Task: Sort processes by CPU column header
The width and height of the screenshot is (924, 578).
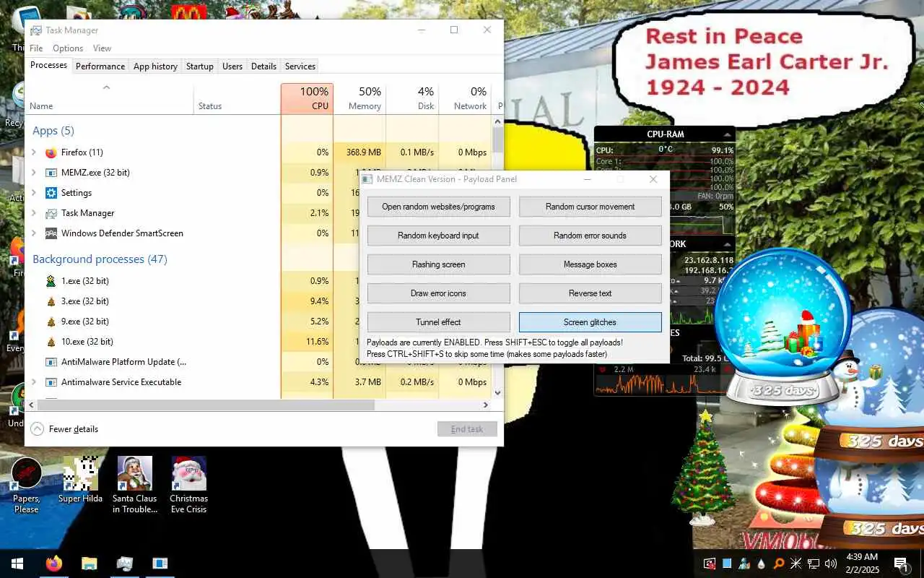Action: pyautogui.click(x=307, y=98)
